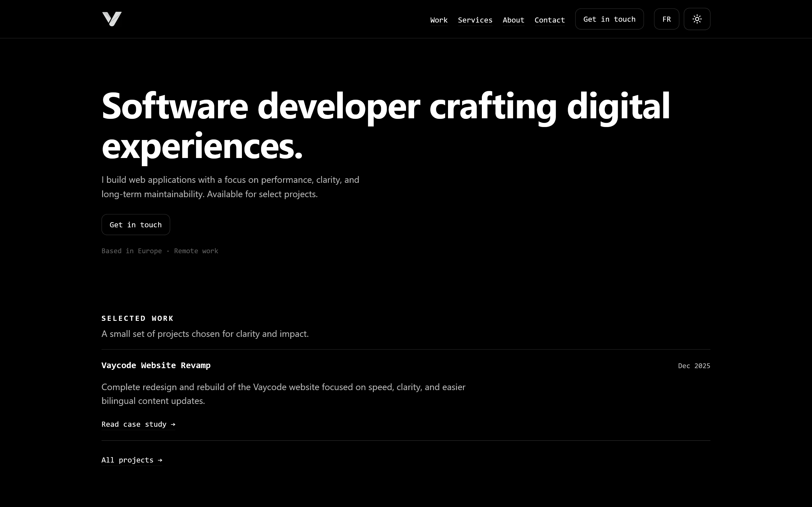
Task: Select About in the navigation
Action: pyautogui.click(x=513, y=20)
